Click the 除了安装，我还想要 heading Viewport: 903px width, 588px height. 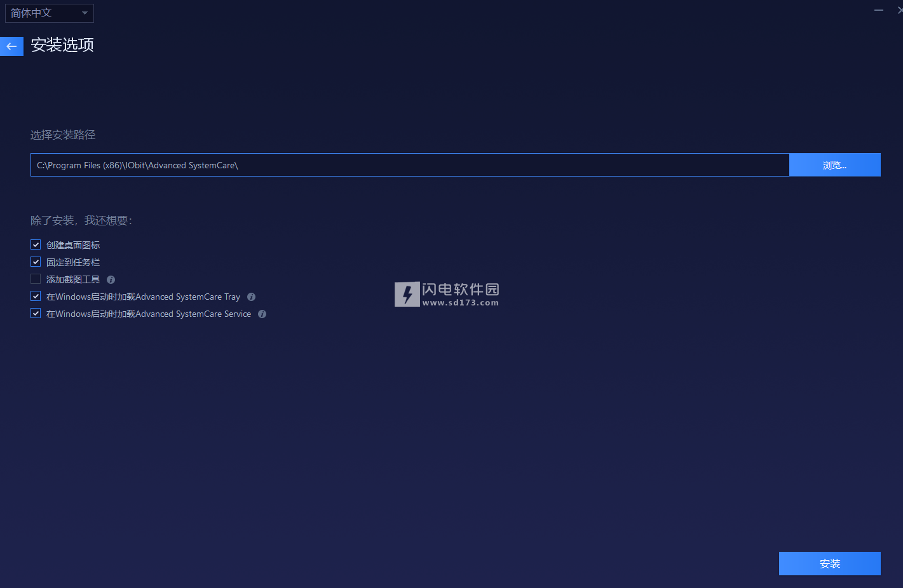(81, 220)
